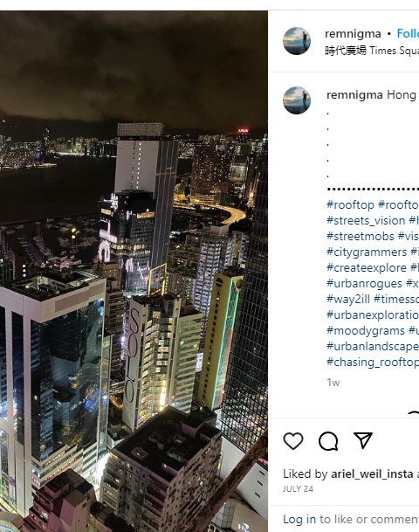Open the #streets_vision hashtag
Screen dimensions: 419x532
[x=366, y=220]
